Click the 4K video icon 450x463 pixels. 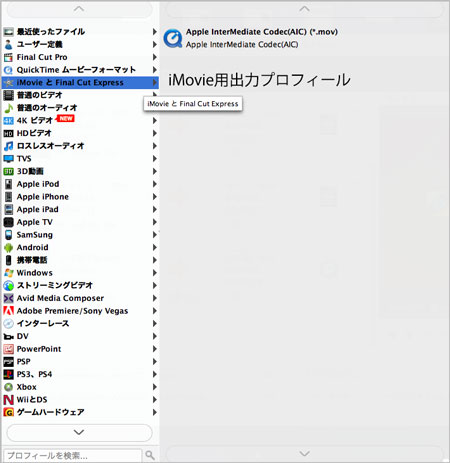pyautogui.click(x=8, y=121)
